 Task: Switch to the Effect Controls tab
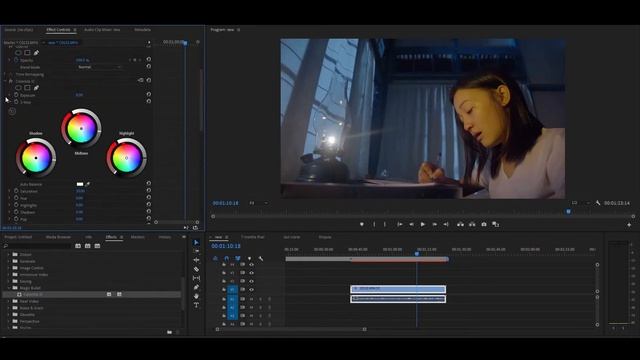(58, 30)
